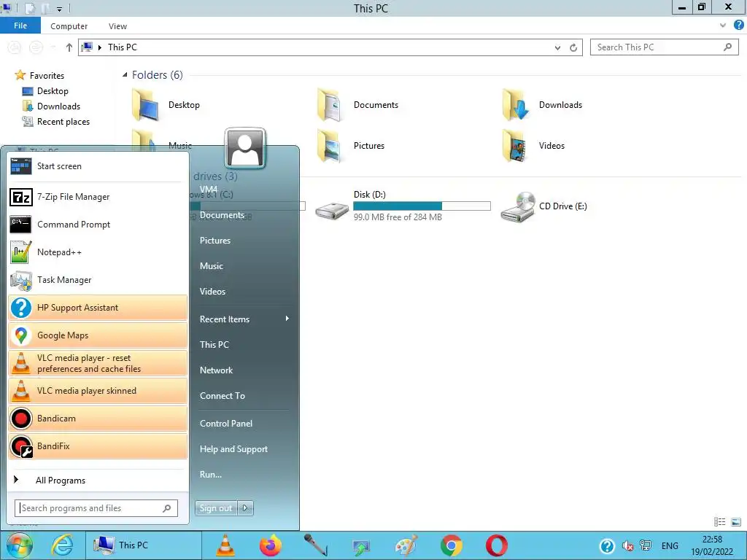Open Help and Support
747x560 pixels.
[233, 449]
